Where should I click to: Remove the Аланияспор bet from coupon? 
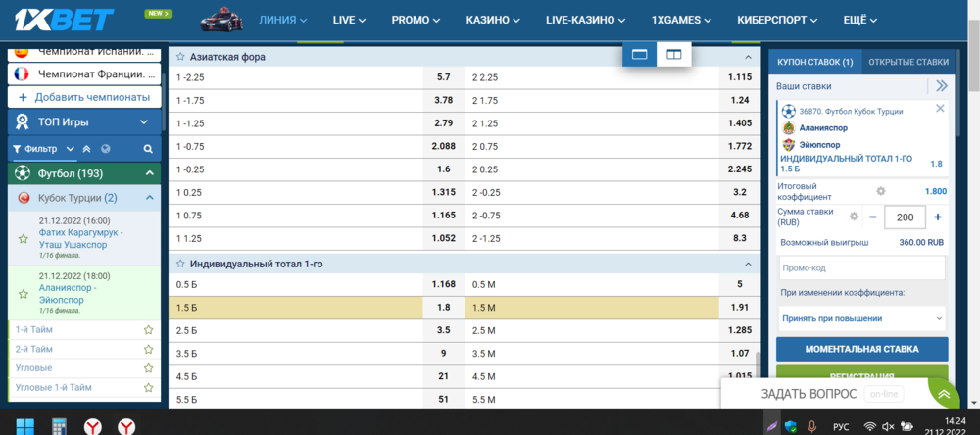pyautogui.click(x=940, y=109)
